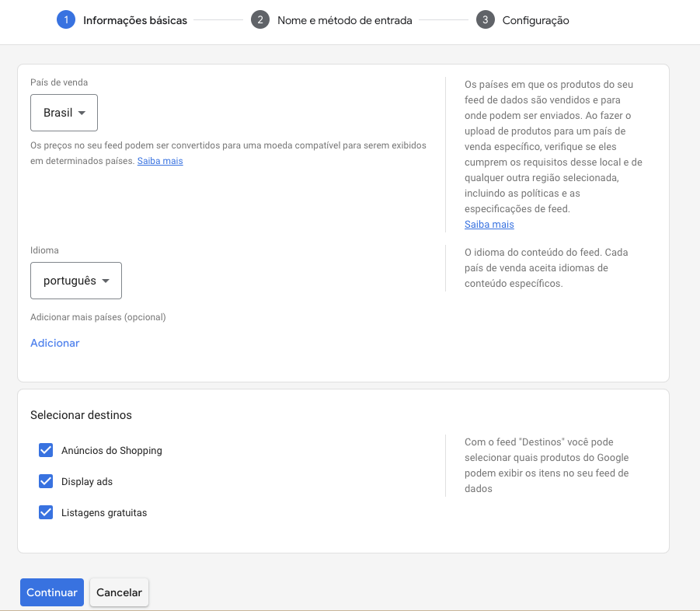Jump to Nome e método de entrada step
The height and width of the screenshot is (611, 700).
(x=344, y=20)
